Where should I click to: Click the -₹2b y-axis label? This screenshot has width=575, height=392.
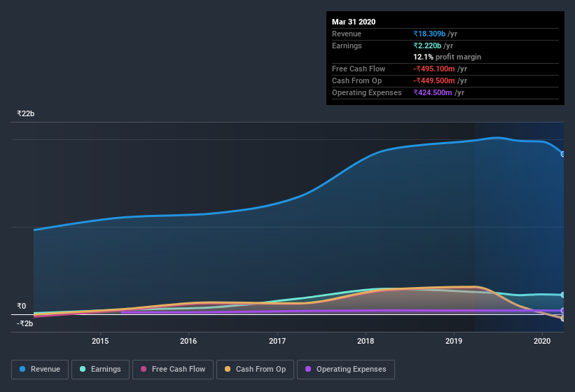point(25,323)
